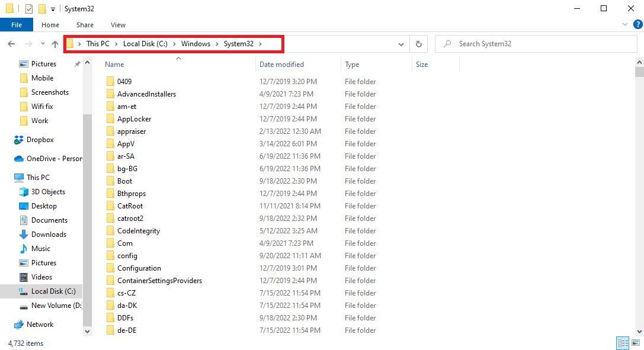Viewport: 644px width, 350px height.
Task: Go up one folder level
Action: [x=55, y=44]
